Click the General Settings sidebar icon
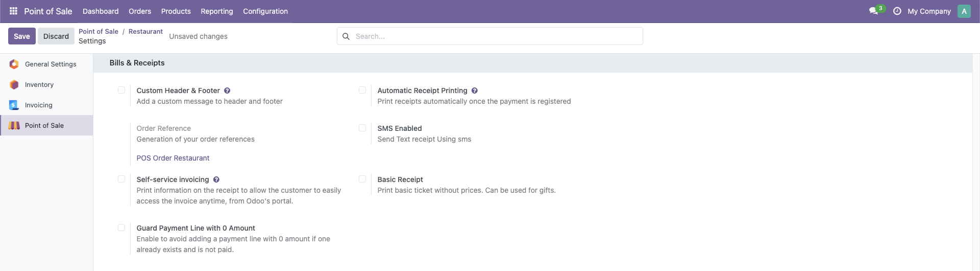980x271 pixels. [x=14, y=64]
